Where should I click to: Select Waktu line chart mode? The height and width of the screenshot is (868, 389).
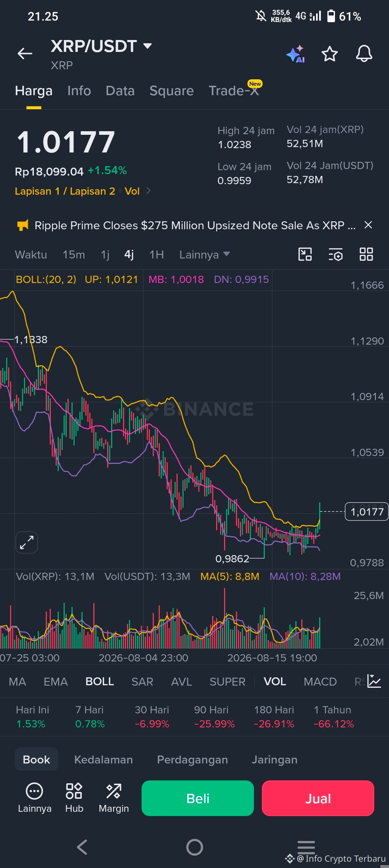click(x=31, y=254)
